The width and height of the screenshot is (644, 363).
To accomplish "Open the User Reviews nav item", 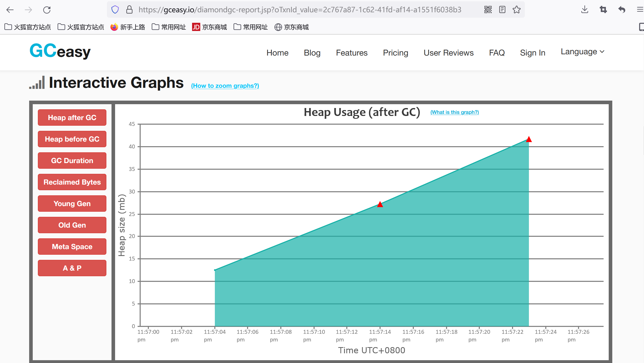I will pyautogui.click(x=449, y=53).
